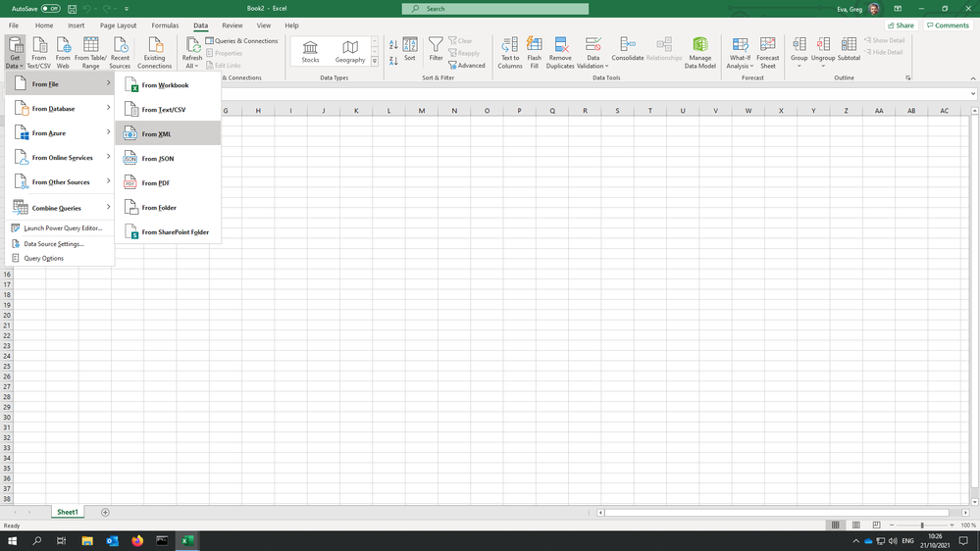The height and width of the screenshot is (551, 980).
Task: Open Consolidate tool
Action: pyautogui.click(x=628, y=49)
